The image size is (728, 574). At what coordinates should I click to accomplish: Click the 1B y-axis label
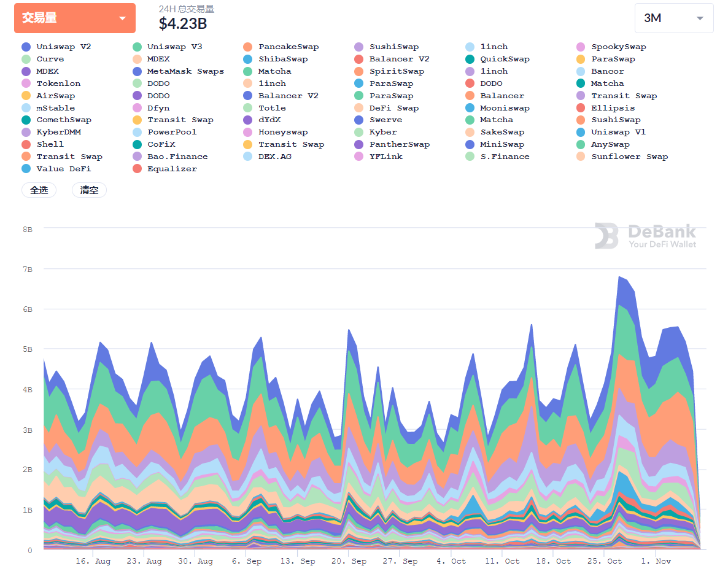pos(28,510)
